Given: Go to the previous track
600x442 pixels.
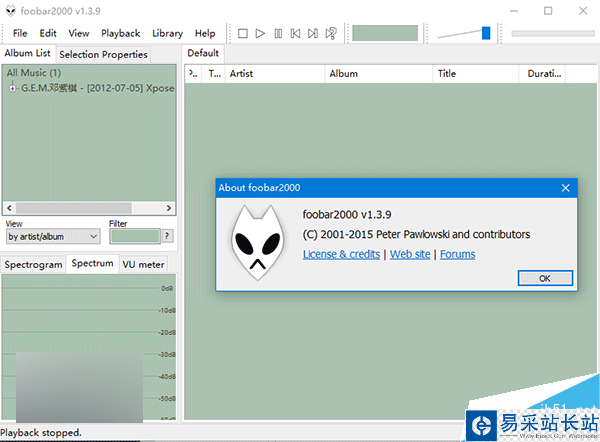Looking at the screenshot, I should coord(295,34).
